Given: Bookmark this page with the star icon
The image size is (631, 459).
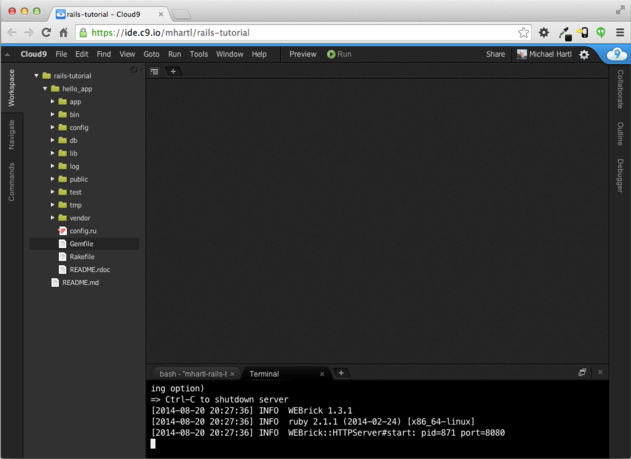Looking at the screenshot, I should (x=523, y=33).
